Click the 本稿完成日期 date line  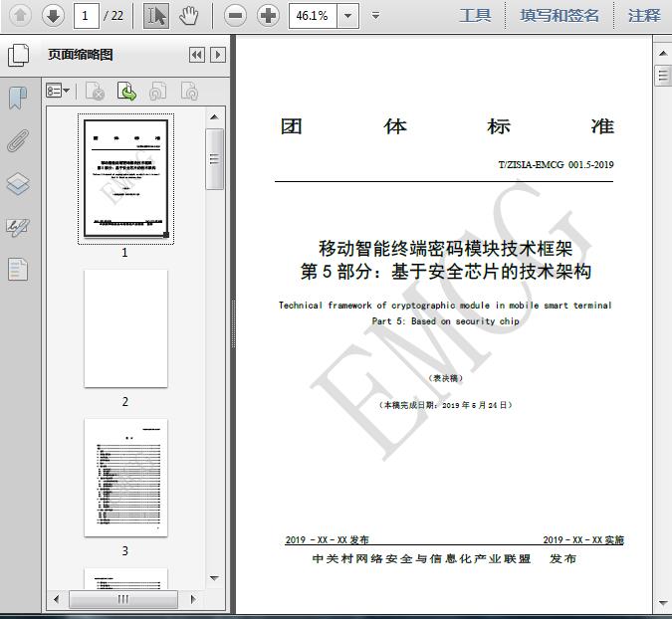click(x=446, y=405)
